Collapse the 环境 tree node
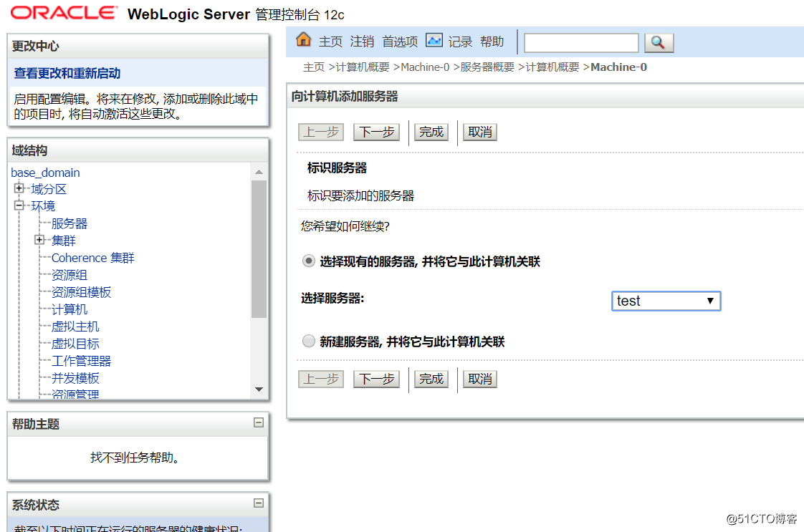Image resolution: width=804 pixels, height=532 pixels. pos(19,205)
